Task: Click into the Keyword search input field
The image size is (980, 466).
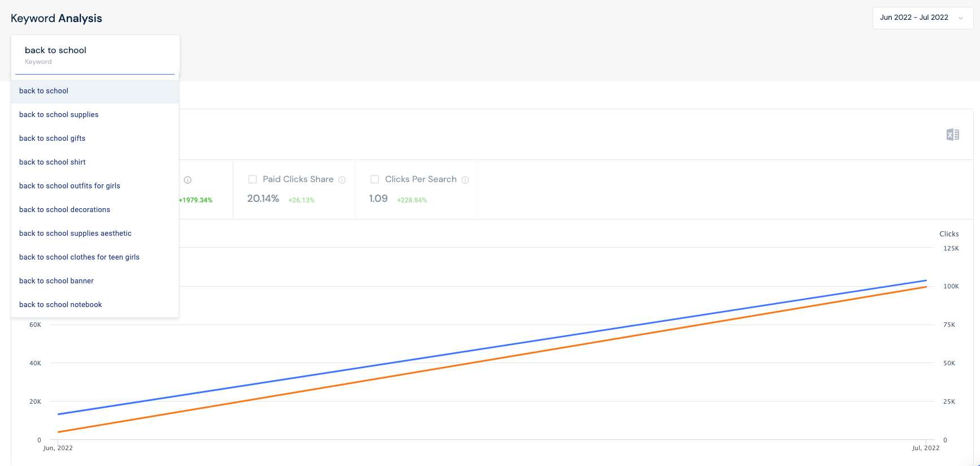Action: coord(95,51)
